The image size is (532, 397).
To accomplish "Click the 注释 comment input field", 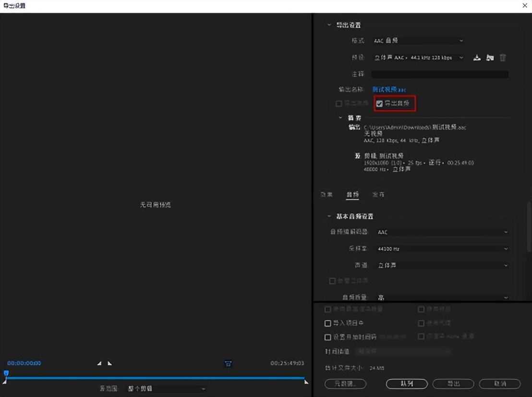I will [439, 74].
